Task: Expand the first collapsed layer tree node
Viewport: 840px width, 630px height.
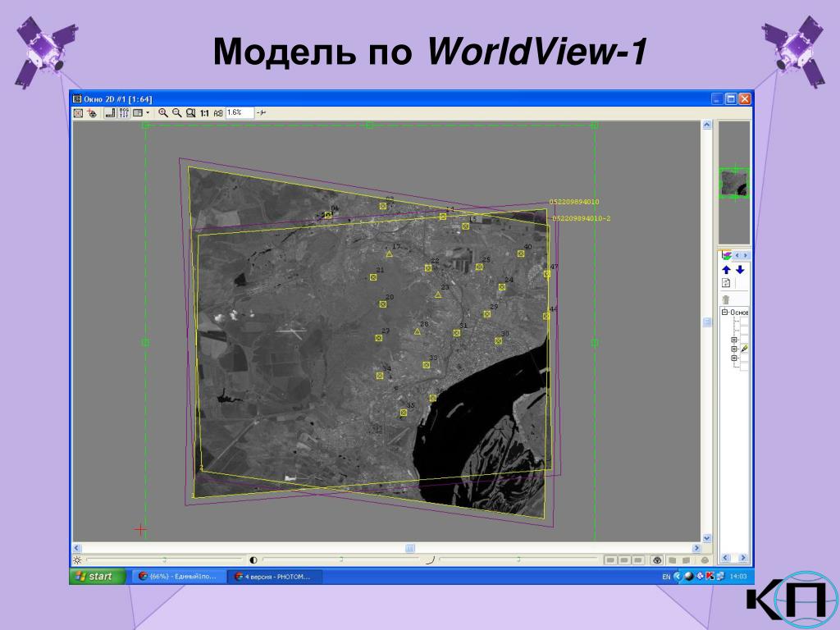Action: pos(735,340)
